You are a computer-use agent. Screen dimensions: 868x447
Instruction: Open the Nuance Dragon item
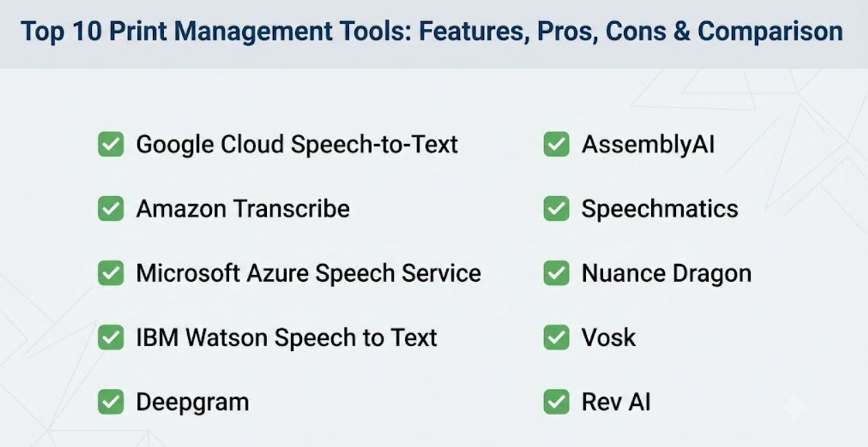pos(667,274)
